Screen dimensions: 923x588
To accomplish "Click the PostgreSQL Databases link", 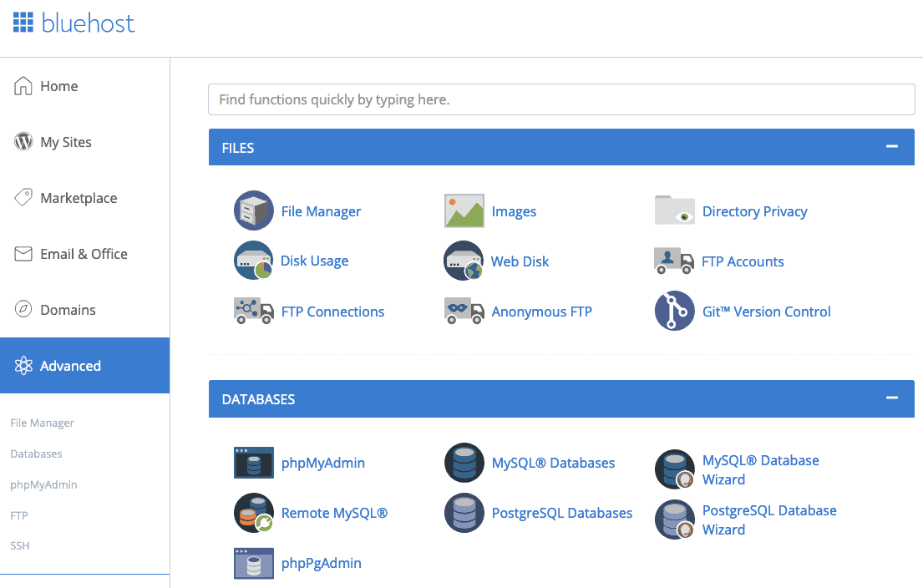I will pos(561,513).
